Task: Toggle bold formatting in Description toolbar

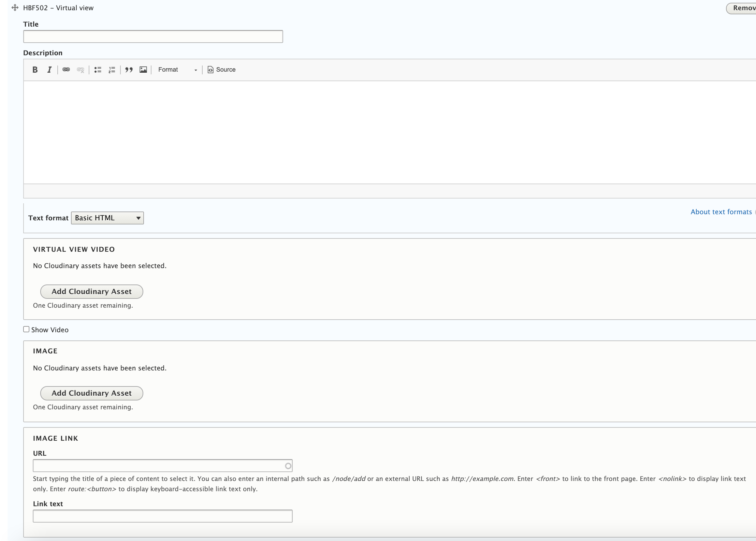Action: click(35, 70)
